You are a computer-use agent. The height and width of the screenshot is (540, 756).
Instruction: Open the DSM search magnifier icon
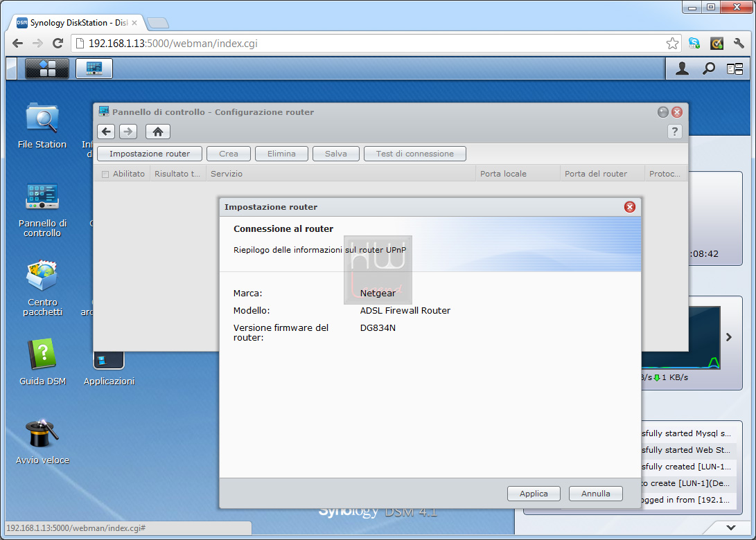coord(709,69)
